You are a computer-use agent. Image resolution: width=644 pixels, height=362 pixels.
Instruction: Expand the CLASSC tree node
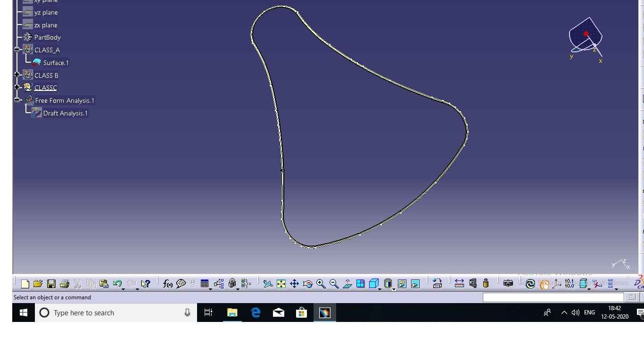pos(17,87)
